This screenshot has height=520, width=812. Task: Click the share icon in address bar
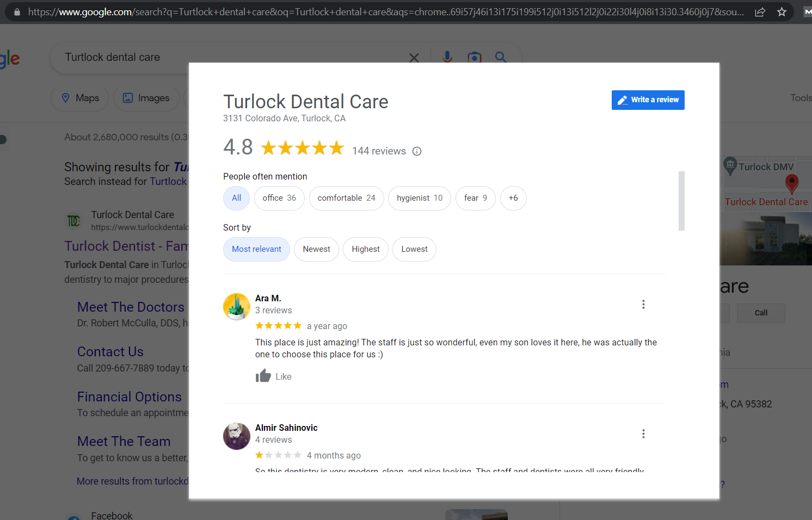(760, 12)
